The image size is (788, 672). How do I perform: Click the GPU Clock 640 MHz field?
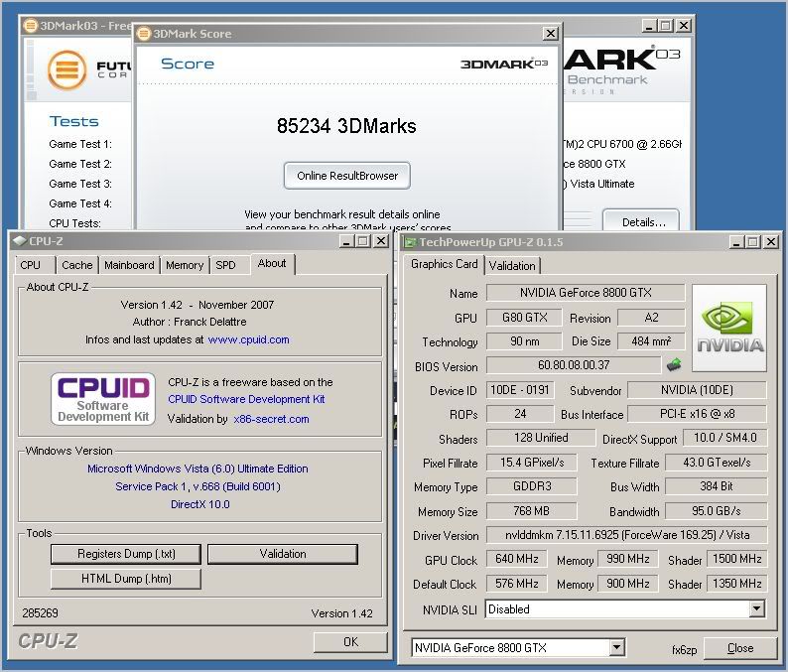tap(516, 559)
